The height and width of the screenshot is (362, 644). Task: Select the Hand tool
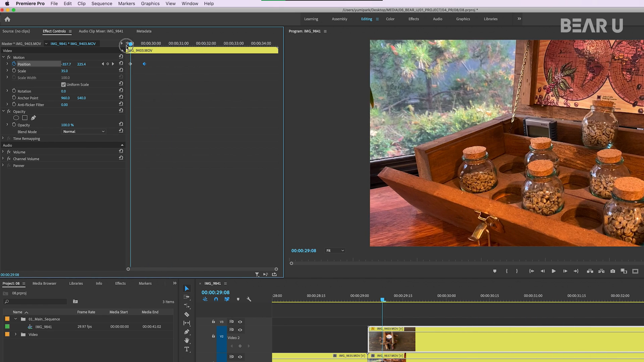coord(187,340)
